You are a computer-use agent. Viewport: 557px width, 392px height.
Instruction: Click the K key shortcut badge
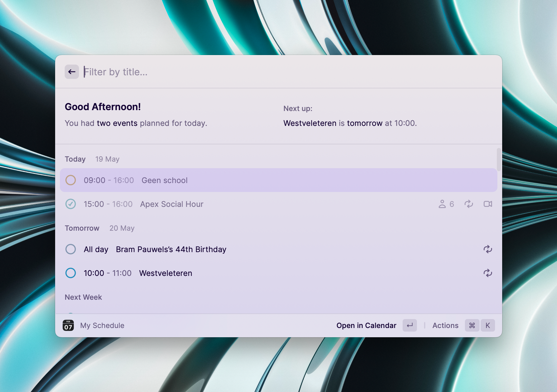[488, 325]
